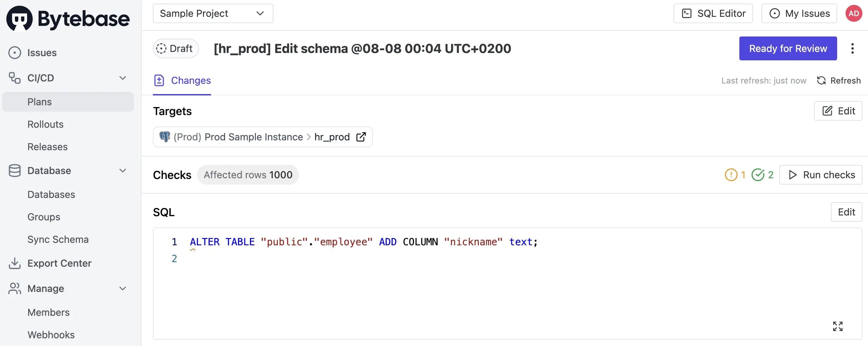The image size is (868, 346).
Task: Collapse the Manage sidebar section
Action: tap(123, 288)
